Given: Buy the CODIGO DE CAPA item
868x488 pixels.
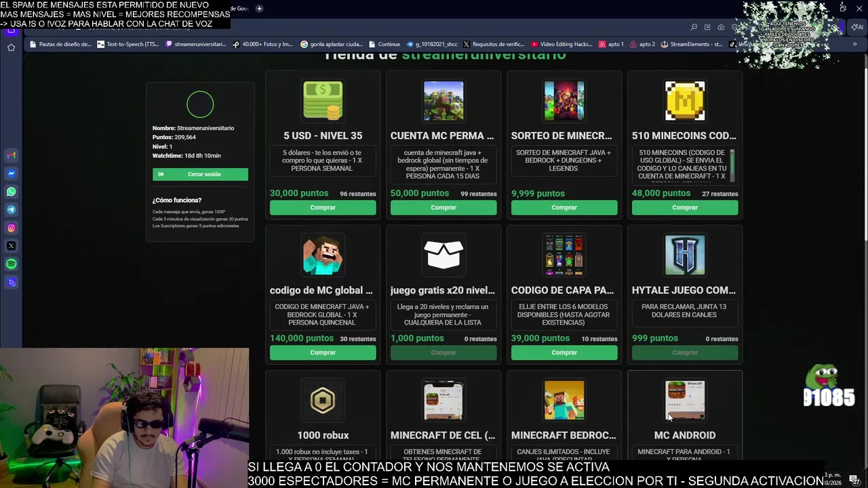Looking at the screenshot, I should pos(564,352).
